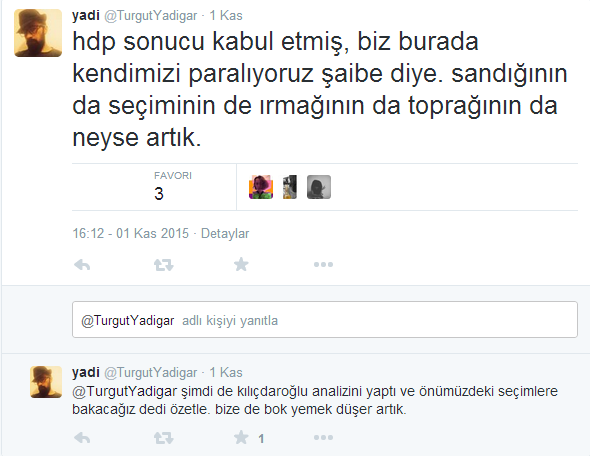This screenshot has height=456, width=590.
Task: Open yadi's profile picture on main tweet
Action: point(38,33)
